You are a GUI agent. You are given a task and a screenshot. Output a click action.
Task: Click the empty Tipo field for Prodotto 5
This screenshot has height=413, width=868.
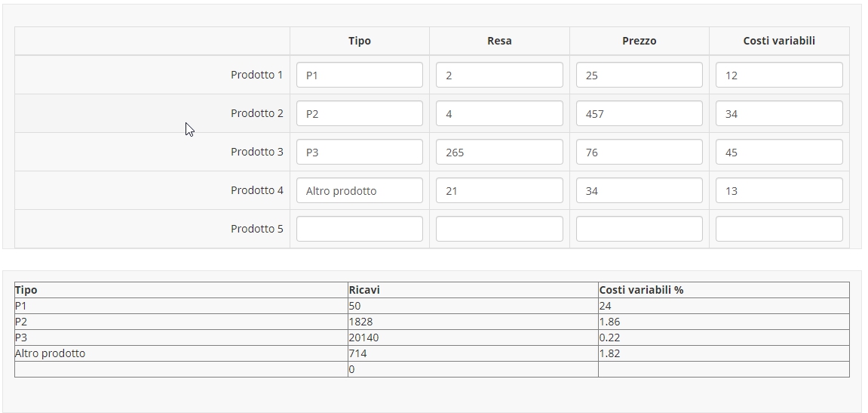(x=359, y=229)
